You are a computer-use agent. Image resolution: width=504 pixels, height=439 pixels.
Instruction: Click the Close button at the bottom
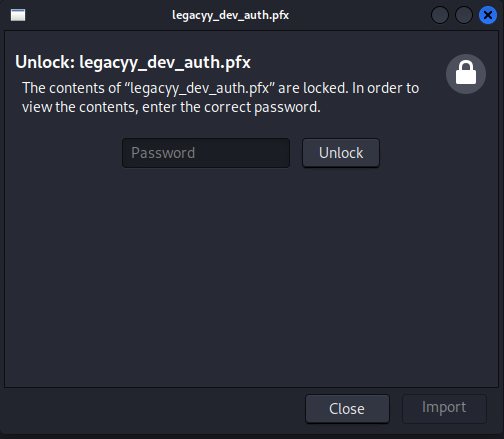347,409
